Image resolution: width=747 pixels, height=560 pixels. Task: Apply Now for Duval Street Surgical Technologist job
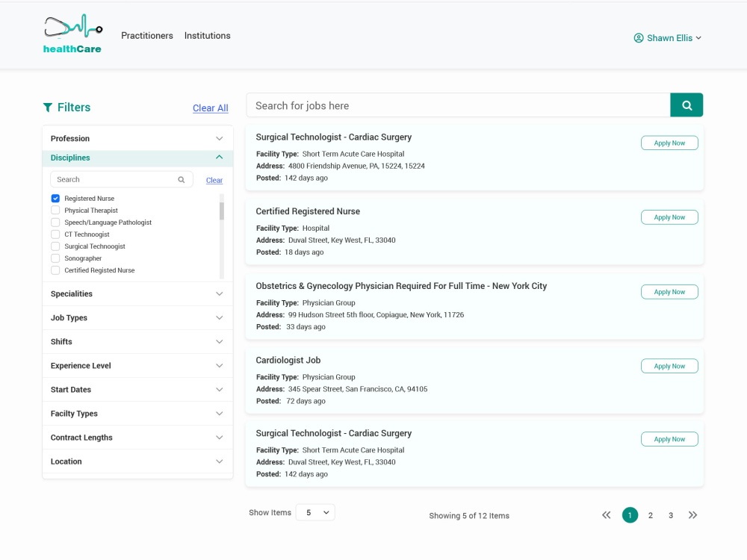669,439
